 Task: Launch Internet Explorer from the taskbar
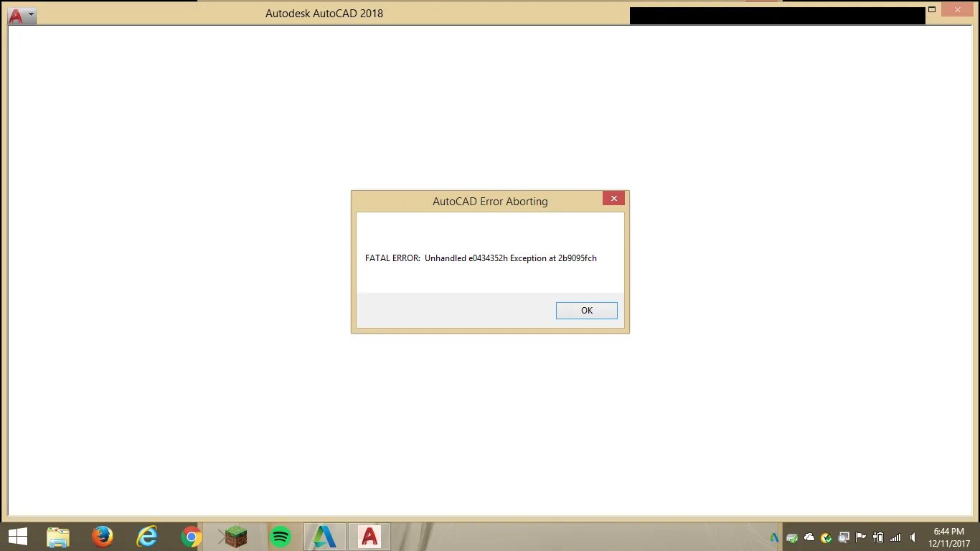pyautogui.click(x=147, y=537)
